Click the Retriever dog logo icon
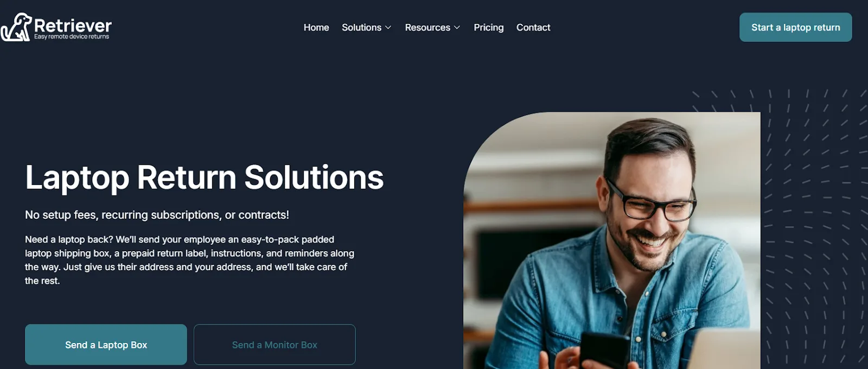The width and height of the screenshot is (868, 369). [16, 27]
